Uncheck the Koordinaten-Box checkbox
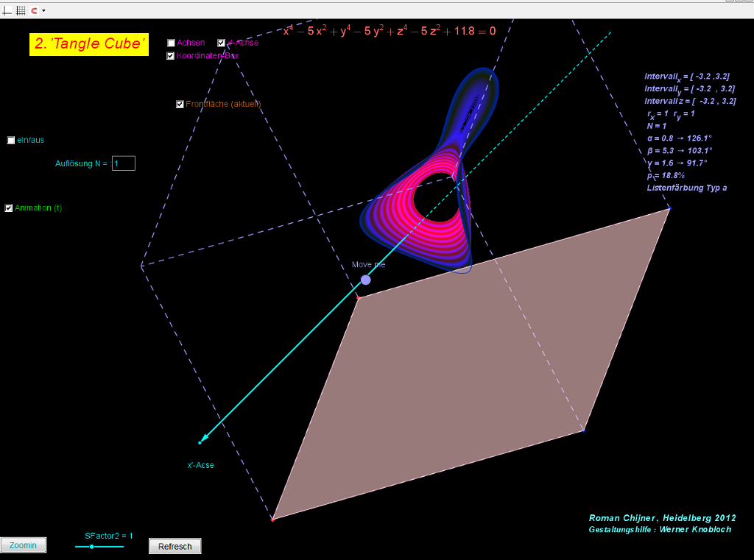 pyautogui.click(x=171, y=56)
